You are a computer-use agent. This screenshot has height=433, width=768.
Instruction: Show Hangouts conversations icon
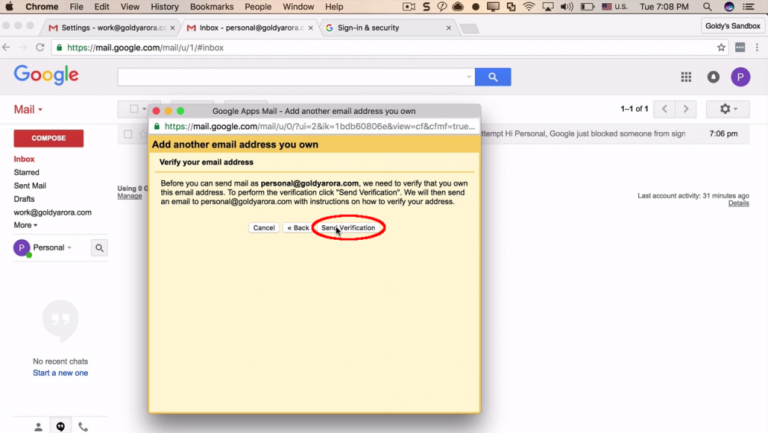(60, 427)
